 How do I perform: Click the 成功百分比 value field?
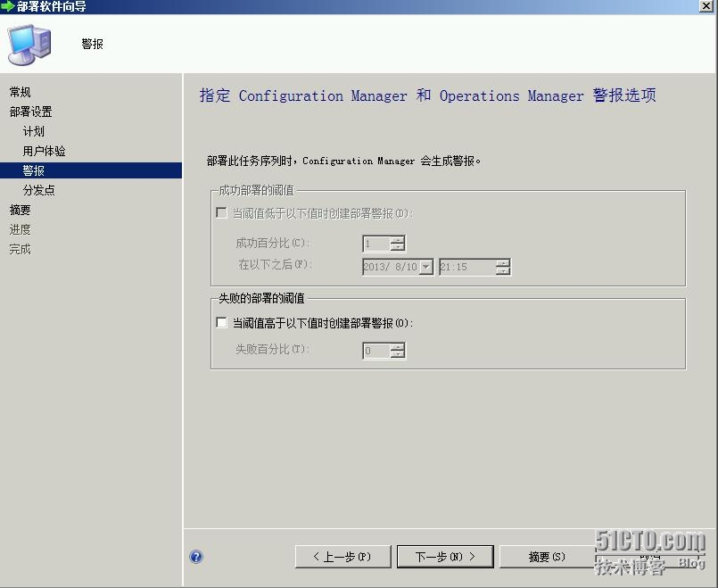pyautogui.click(x=376, y=244)
